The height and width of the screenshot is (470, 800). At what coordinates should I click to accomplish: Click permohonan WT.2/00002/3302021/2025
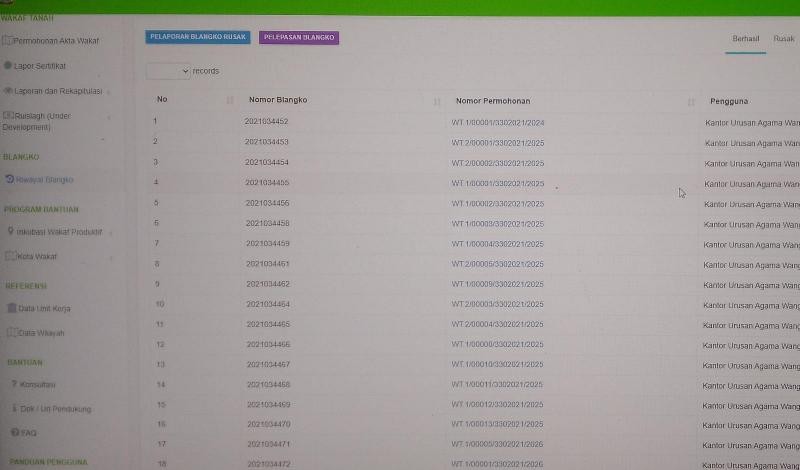(x=498, y=163)
